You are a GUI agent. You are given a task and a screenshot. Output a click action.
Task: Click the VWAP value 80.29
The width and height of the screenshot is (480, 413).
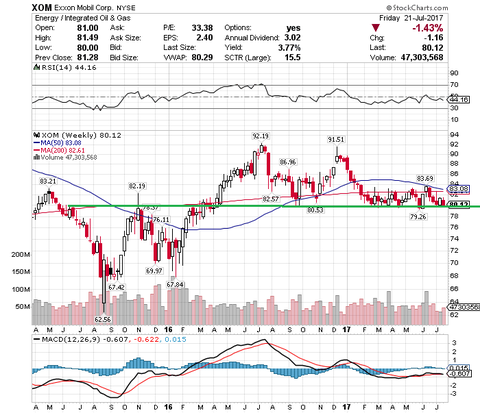(x=202, y=57)
